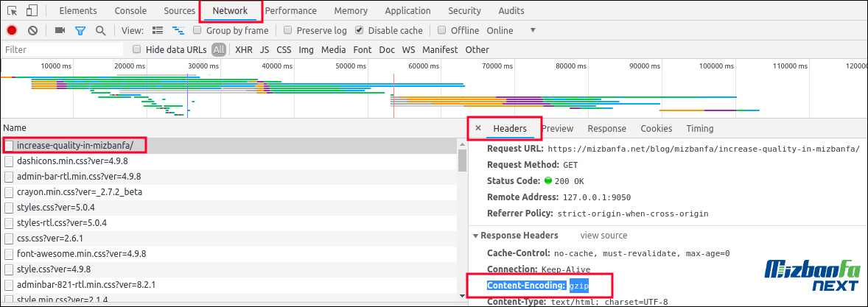The height and width of the screenshot is (307, 868).
Task: Clear the network log
Action: click(32, 30)
